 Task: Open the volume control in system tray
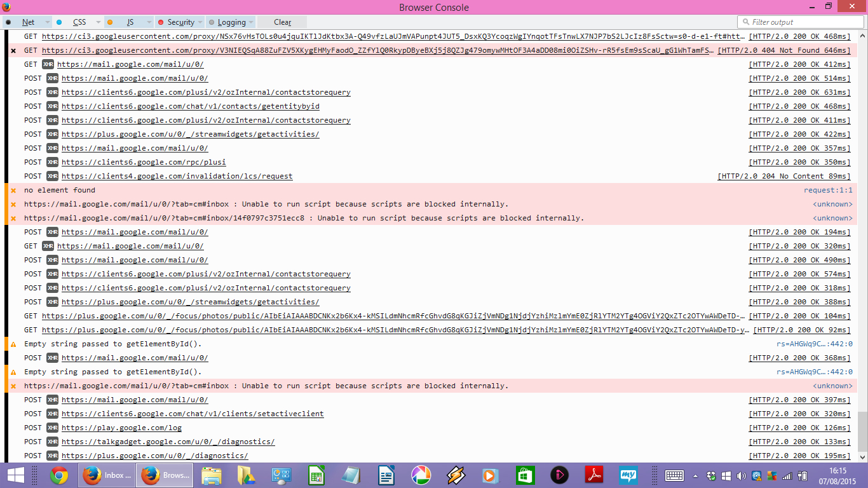pyautogui.click(x=742, y=475)
